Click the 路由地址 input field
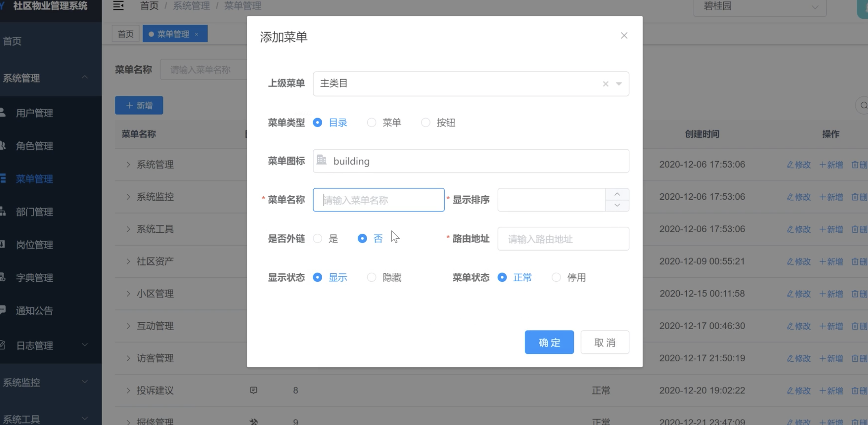The height and width of the screenshot is (425, 868). point(563,239)
